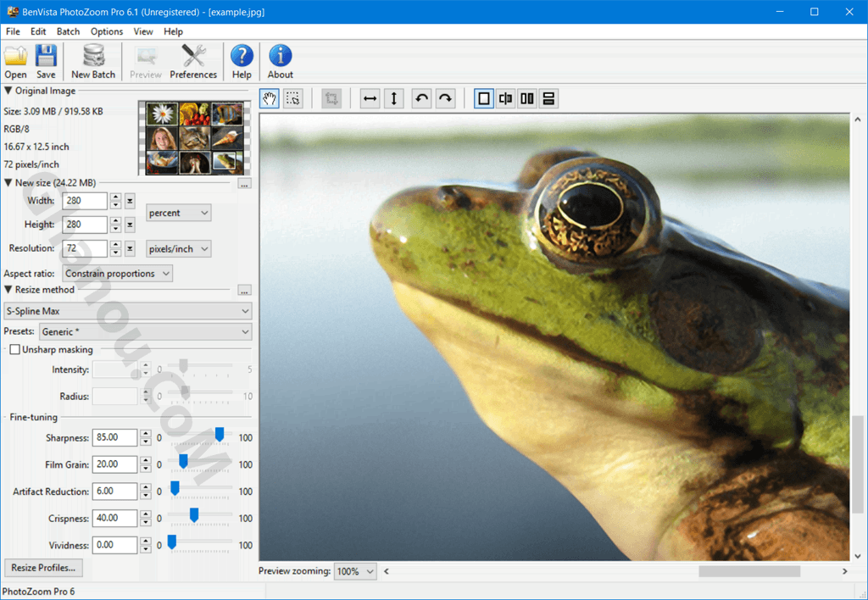Collapse the New size section
Viewport: 868px width, 600px height.
tap(8, 183)
